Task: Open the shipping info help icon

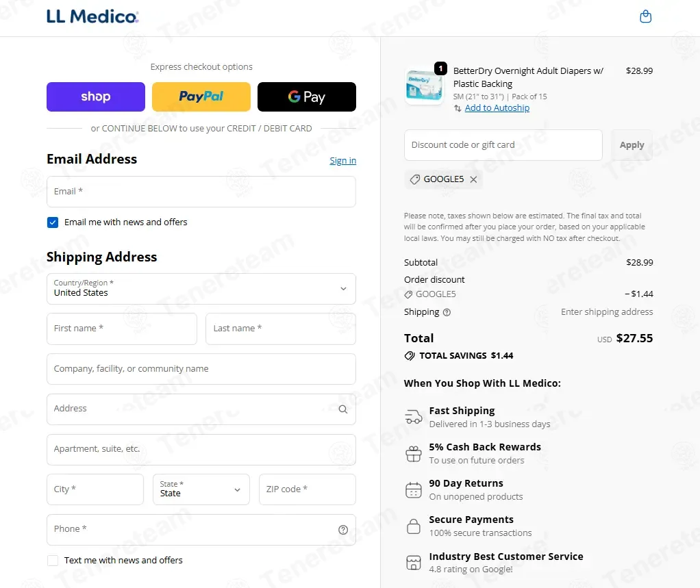Action: click(x=447, y=312)
